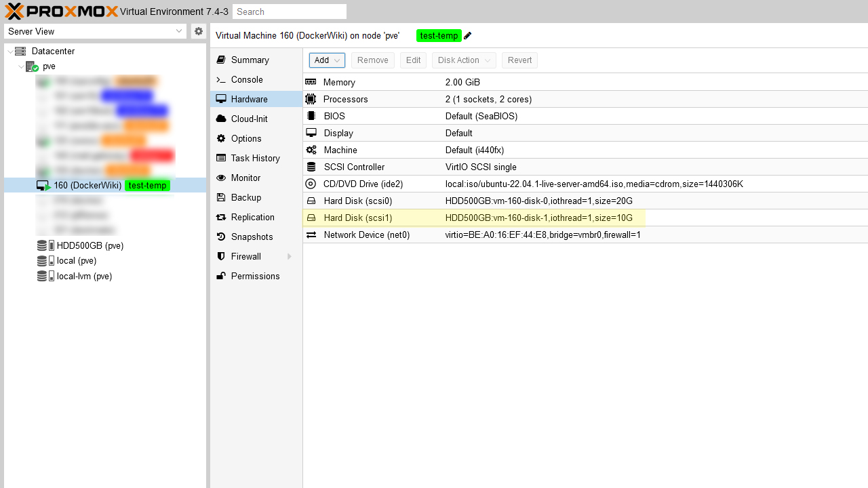Click the Search input field

pos(290,12)
